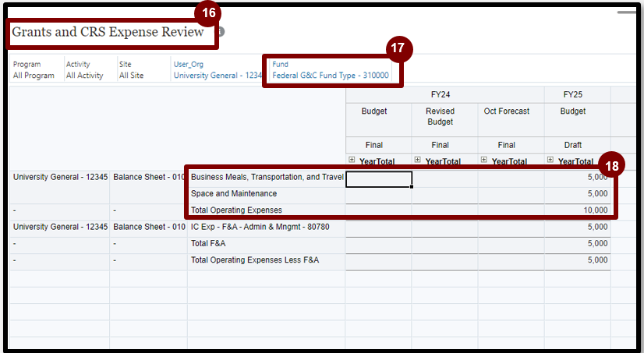Expand YearTotal under FY25 Budget Draft
The height and width of the screenshot is (353, 644).
(550, 160)
